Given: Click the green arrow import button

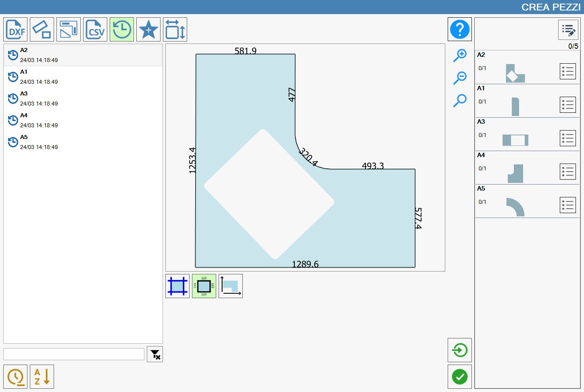Looking at the screenshot, I should coord(460,350).
